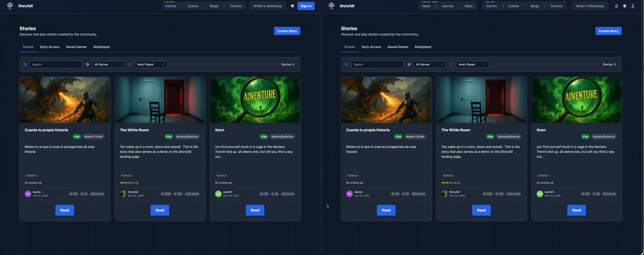Open the Most Played dropdown in the right window
The height and width of the screenshot is (255, 644).
coord(472,65)
